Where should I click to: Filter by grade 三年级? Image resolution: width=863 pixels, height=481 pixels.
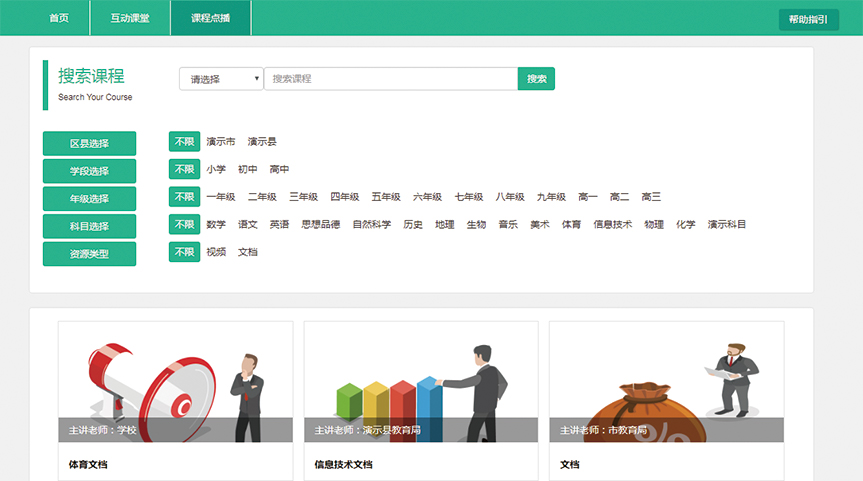pyautogui.click(x=303, y=196)
